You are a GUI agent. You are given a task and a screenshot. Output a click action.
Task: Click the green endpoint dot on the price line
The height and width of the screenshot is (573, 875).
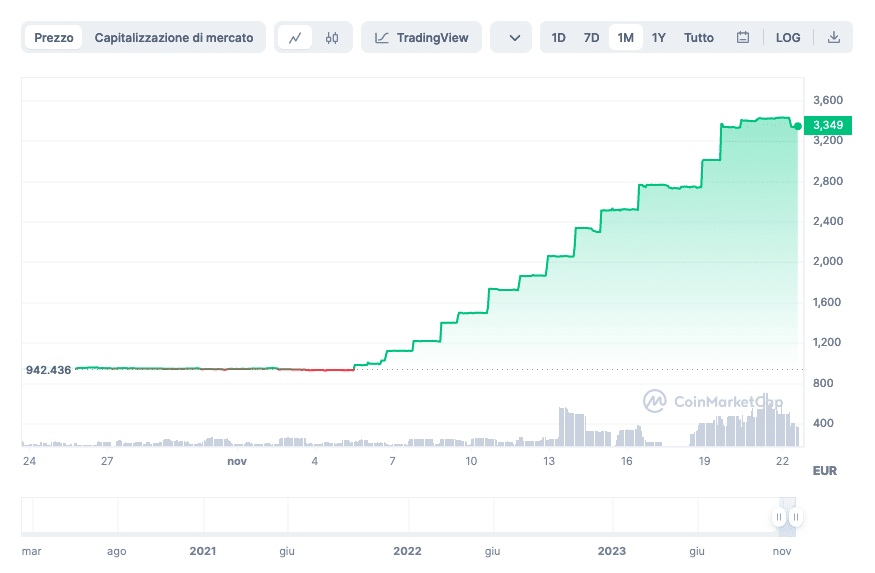(797, 126)
